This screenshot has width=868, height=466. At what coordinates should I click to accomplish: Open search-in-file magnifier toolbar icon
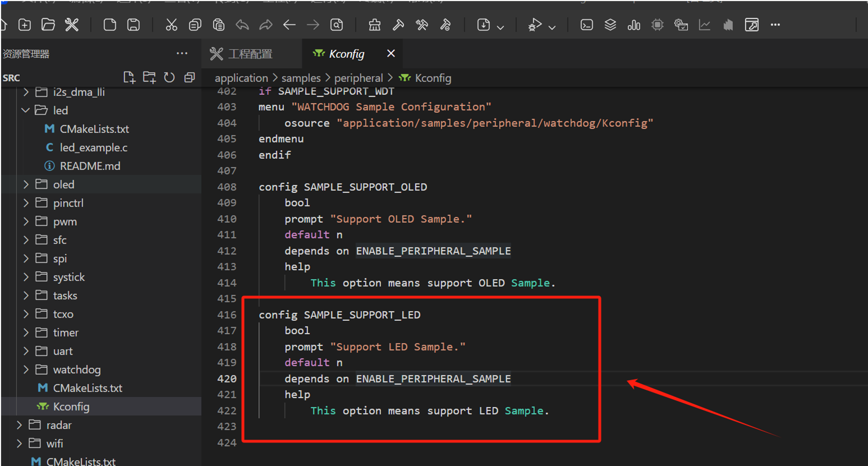[x=337, y=25]
